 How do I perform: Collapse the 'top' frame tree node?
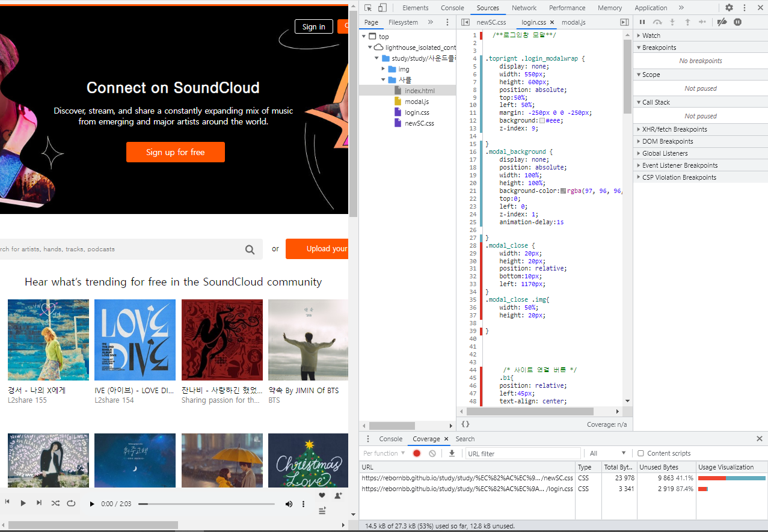[x=364, y=37]
